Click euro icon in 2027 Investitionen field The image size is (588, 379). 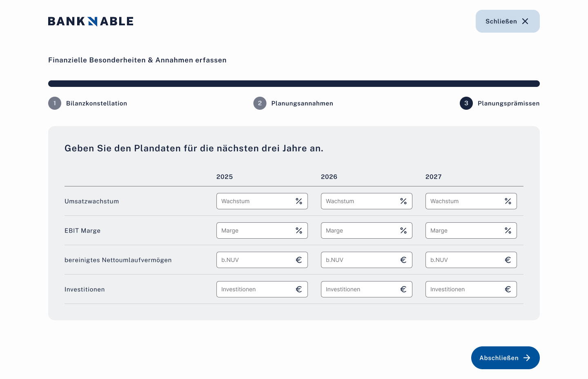click(508, 289)
